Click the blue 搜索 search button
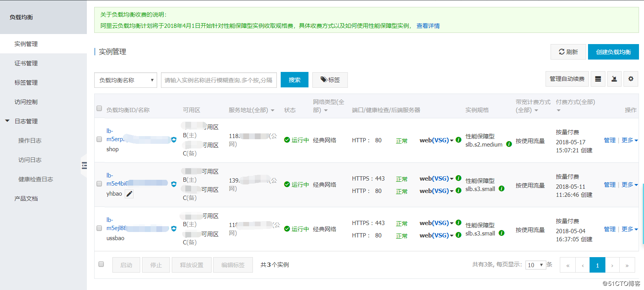Viewport: 644px width, 290px height. (x=295, y=80)
